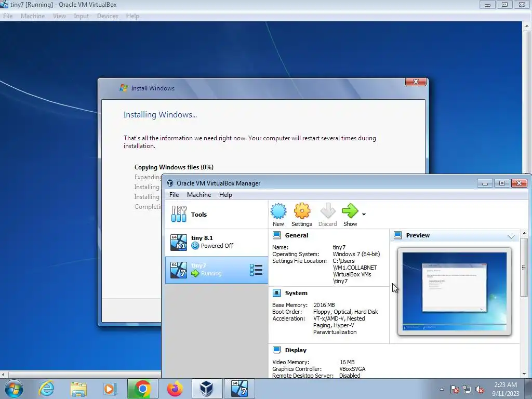The height and width of the screenshot is (399, 532).
Task: Select the tiny 8.1 virtual machine
Action: [x=217, y=242]
